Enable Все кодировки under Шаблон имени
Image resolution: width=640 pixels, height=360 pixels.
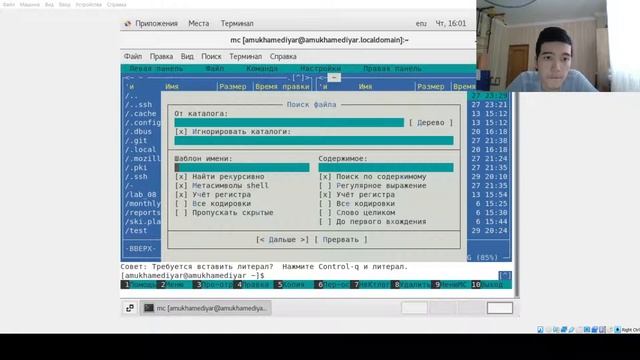point(181,204)
